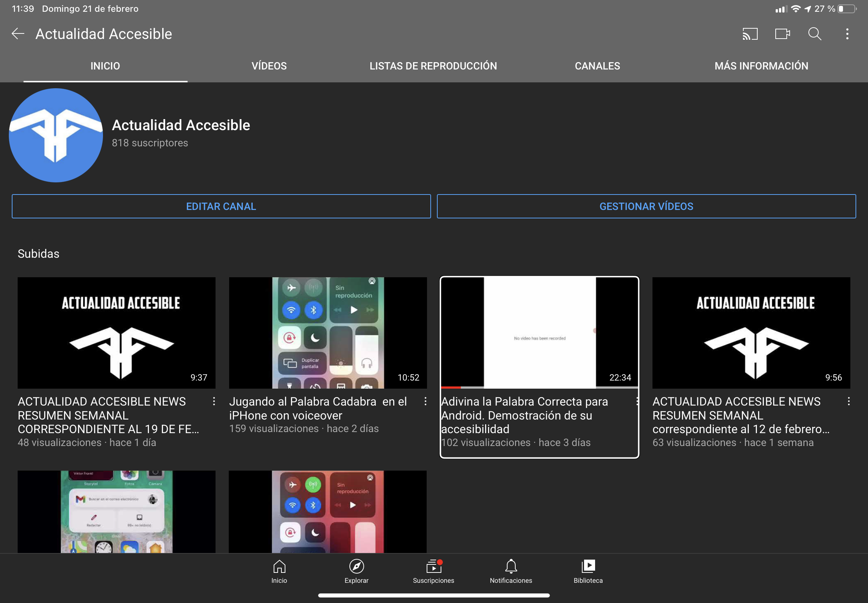Open options for Adivina la Palabra Correcta video
868x603 pixels.
(x=637, y=401)
